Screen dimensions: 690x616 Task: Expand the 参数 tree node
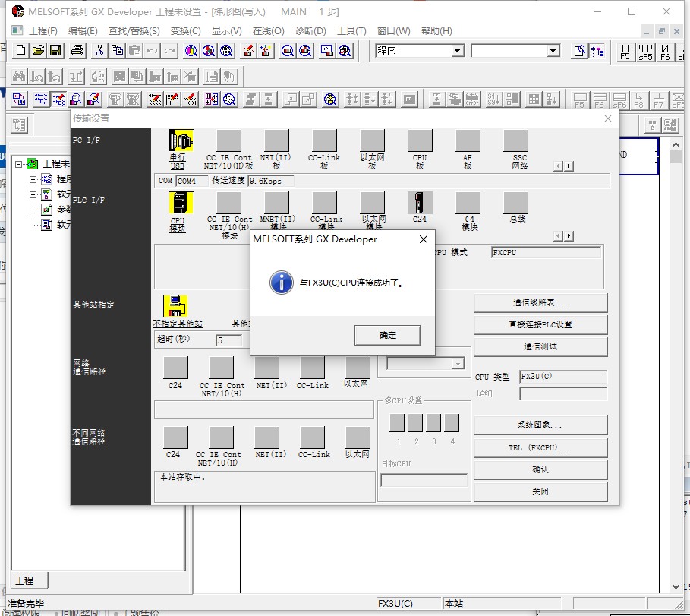click(x=33, y=210)
